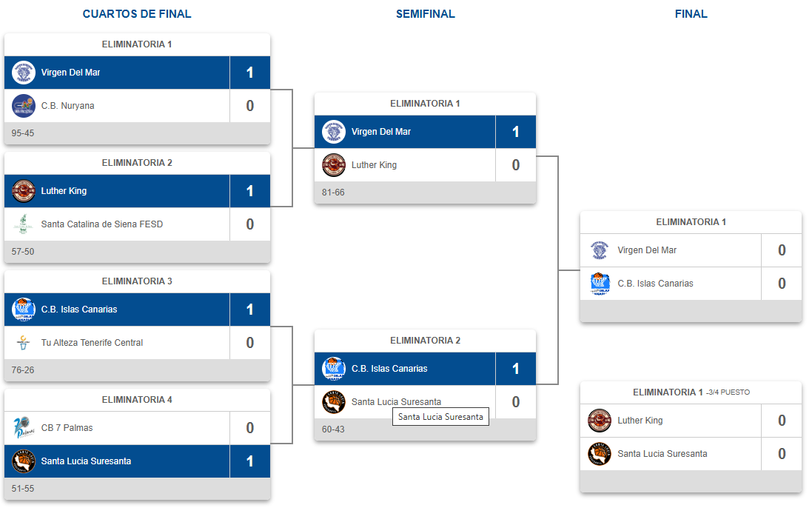812x525 pixels.
Task: Open Santa Lucia Suresanta in quarterfinal Eliminatoria 4
Action: 86,461
